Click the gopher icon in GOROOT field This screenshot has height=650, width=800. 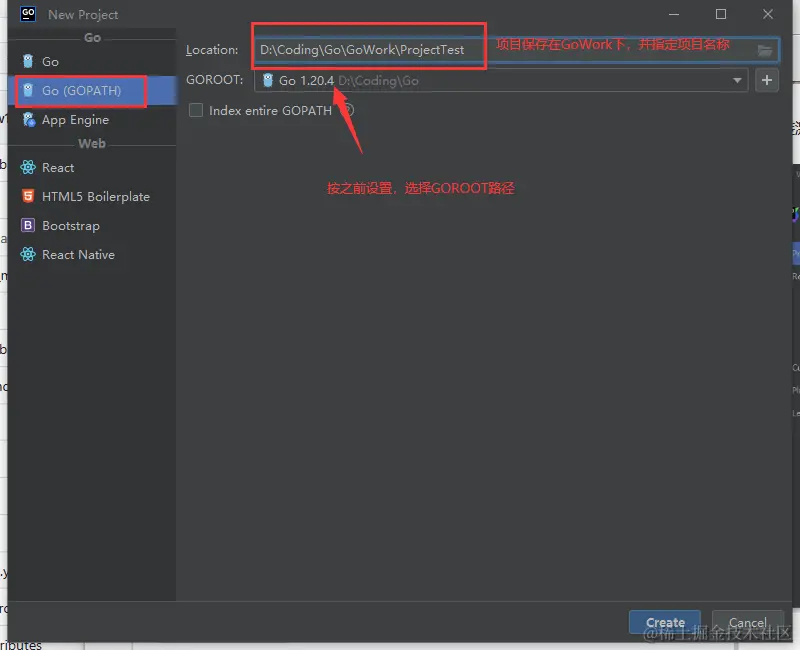268,80
